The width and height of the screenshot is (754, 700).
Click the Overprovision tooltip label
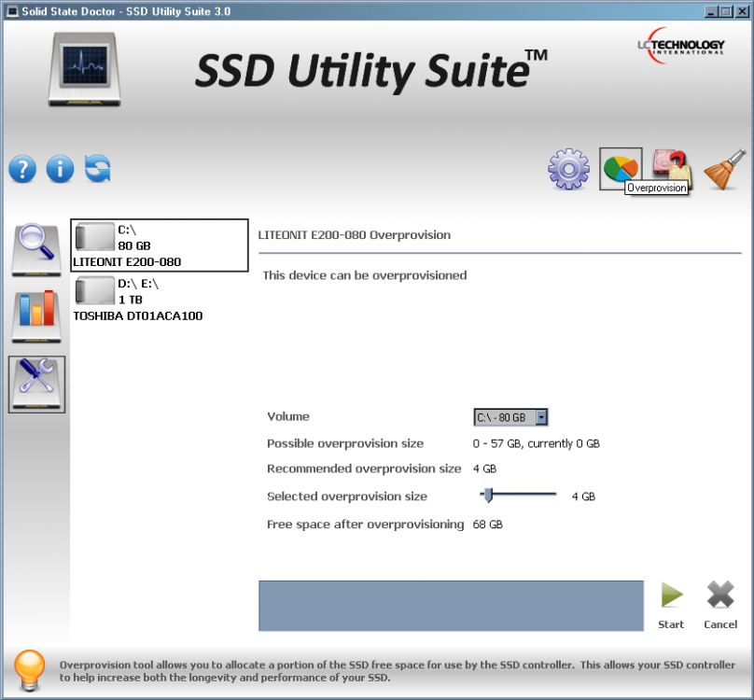click(x=657, y=189)
